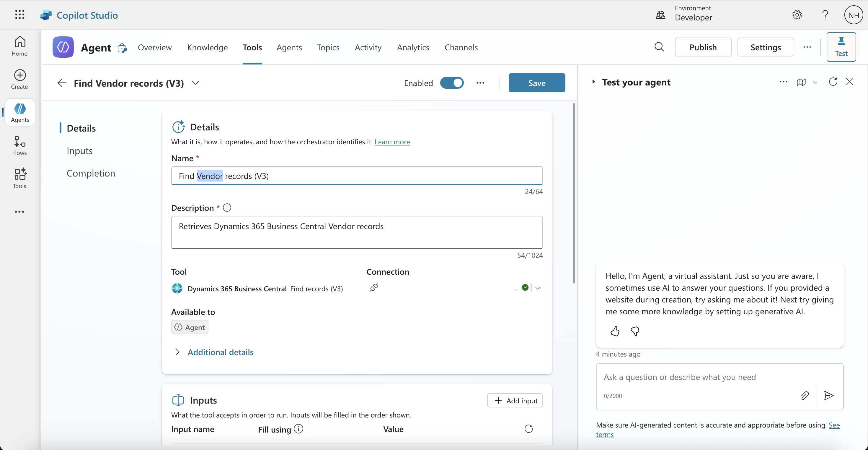Image resolution: width=868 pixels, height=450 pixels.
Task: Toggle the Enabled switch off
Action: tap(452, 83)
